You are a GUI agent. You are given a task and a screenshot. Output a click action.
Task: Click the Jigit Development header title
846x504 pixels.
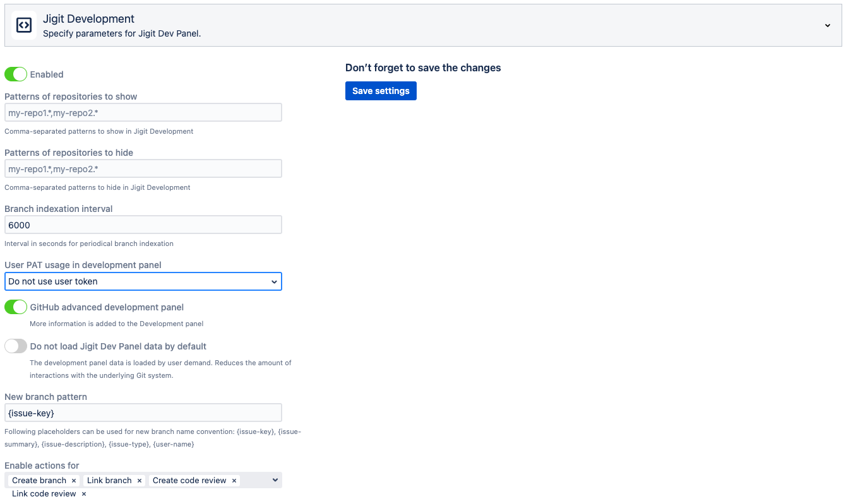[88, 19]
